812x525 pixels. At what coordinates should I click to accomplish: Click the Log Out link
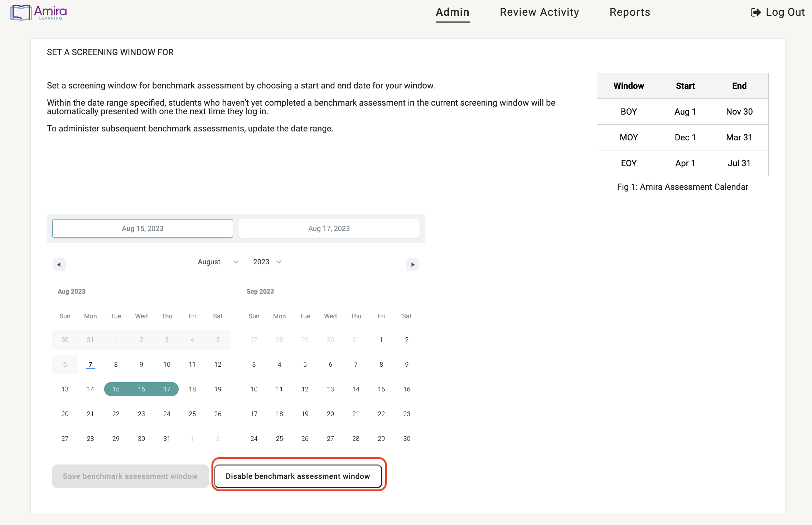778,12
